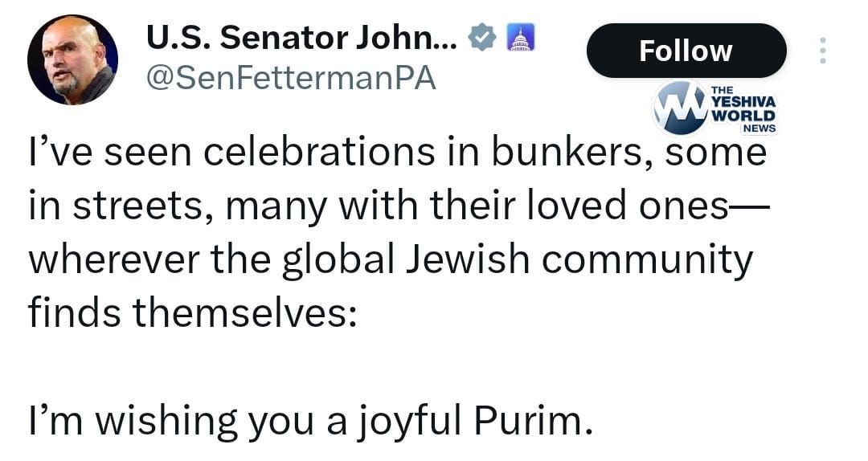Click the Capitol building government badge
The height and width of the screenshot is (461, 868).
point(521,38)
